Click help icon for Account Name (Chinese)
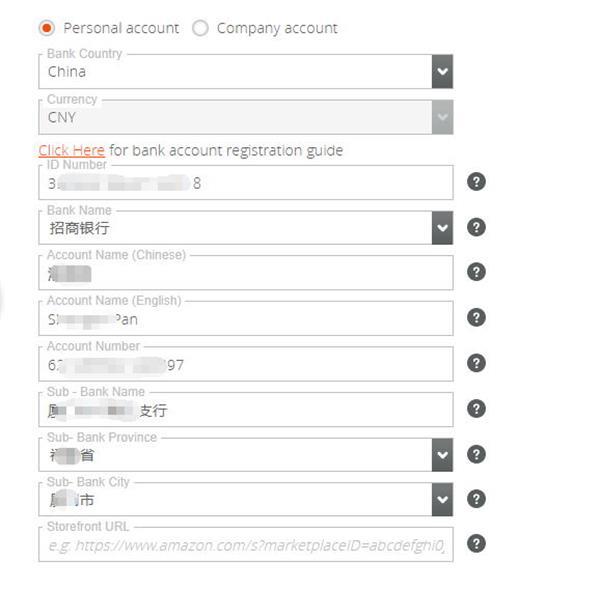Image resolution: width=600 pixels, height=590 pixels. tap(476, 272)
